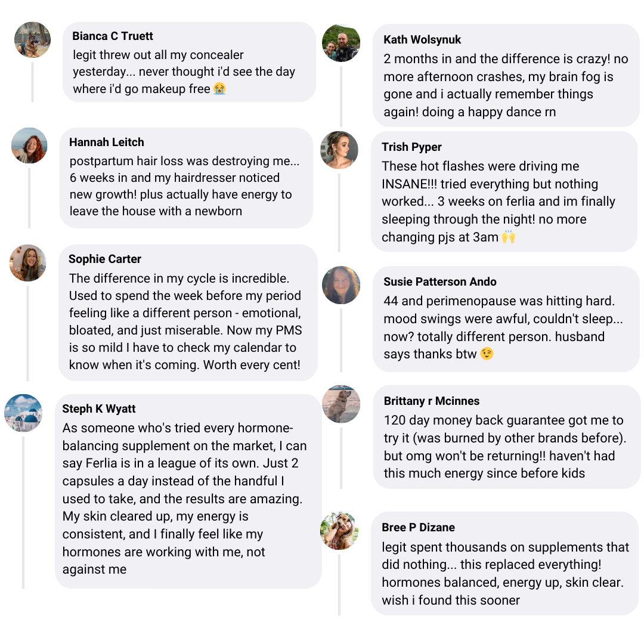Click Susie Patterson Ando's profile photo
The image size is (644, 644).
tap(341, 285)
